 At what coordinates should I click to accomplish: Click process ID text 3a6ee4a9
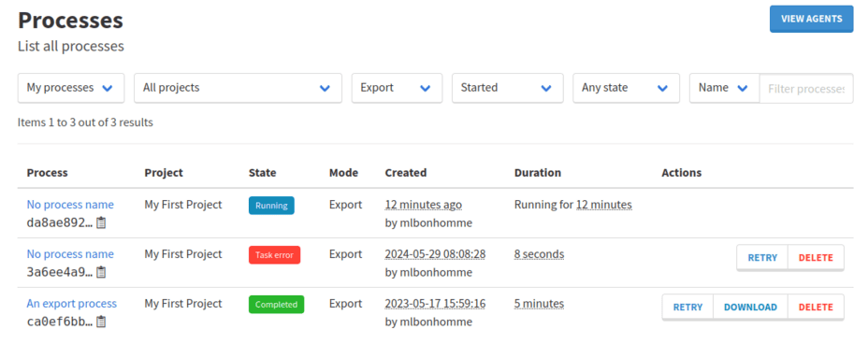(x=60, y=272)
